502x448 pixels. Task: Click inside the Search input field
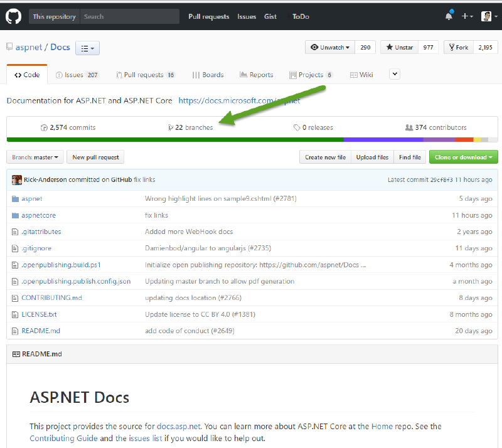tap(130, 16)
